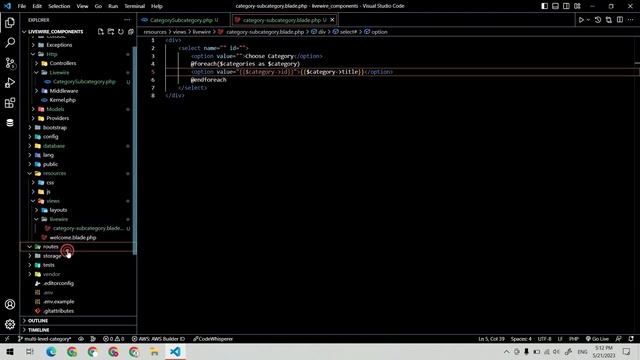
Task: Open the File menu
Action: (22, 6)
